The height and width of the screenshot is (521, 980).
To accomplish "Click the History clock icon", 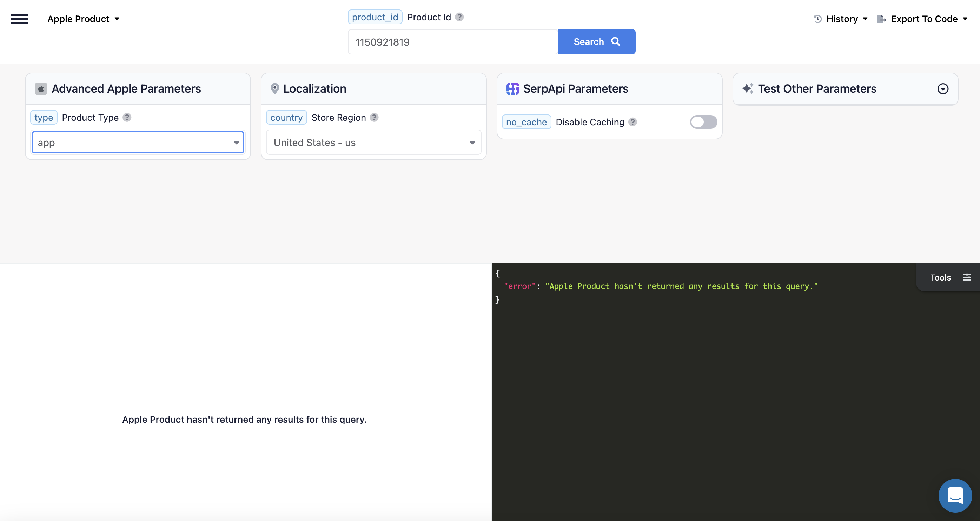I will (x=816, y=19).
